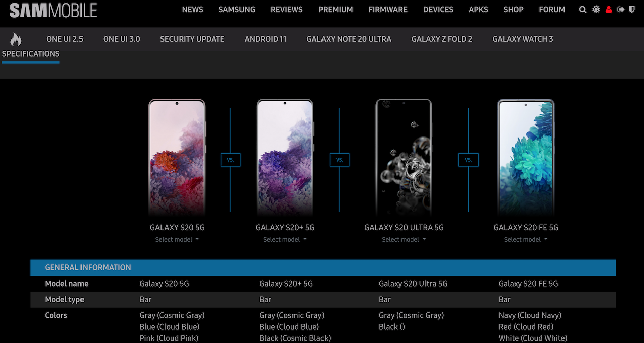
Task: Click the shield icon in header
Action: [x=632, y=10]
